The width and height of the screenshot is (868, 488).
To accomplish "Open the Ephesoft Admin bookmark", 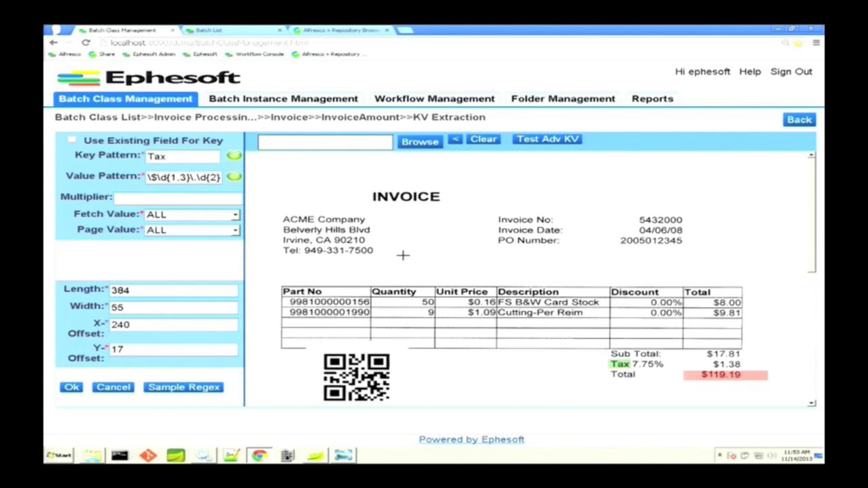I will pyautogui.click(x=149, y=54).
